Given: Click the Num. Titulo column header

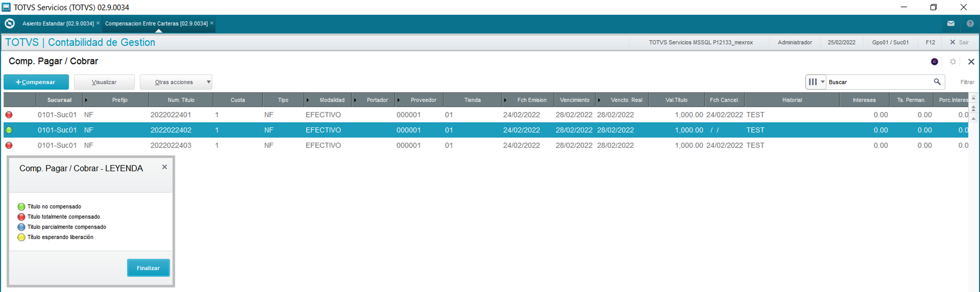Looking at the screenshot, I should click(x=181, y=100).
